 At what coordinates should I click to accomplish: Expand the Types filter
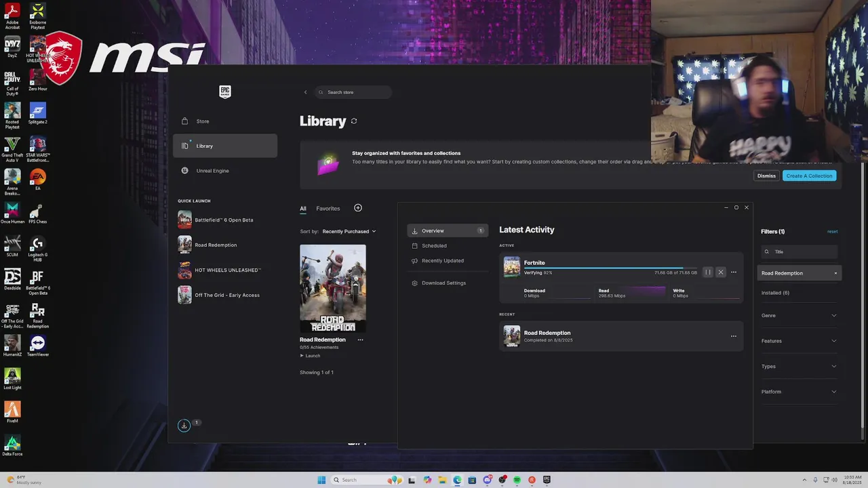(799, 367)
